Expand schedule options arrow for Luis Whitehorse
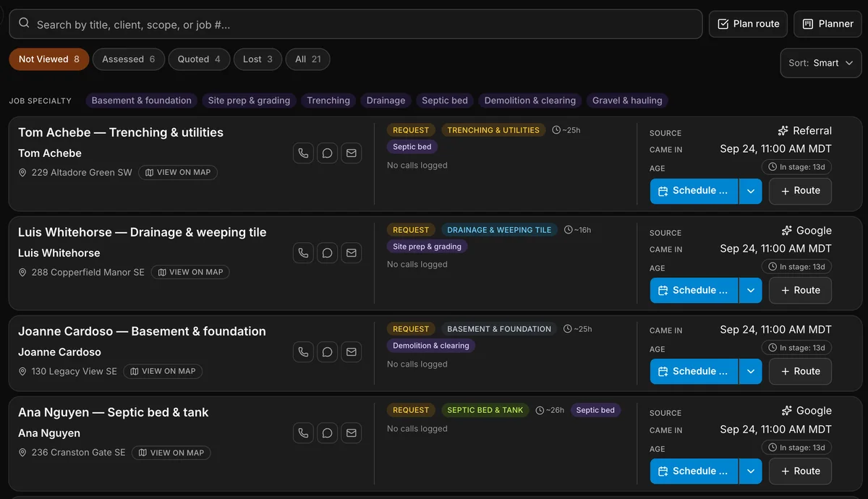Screen dimensions: 868x499 (x=750, y=291)
